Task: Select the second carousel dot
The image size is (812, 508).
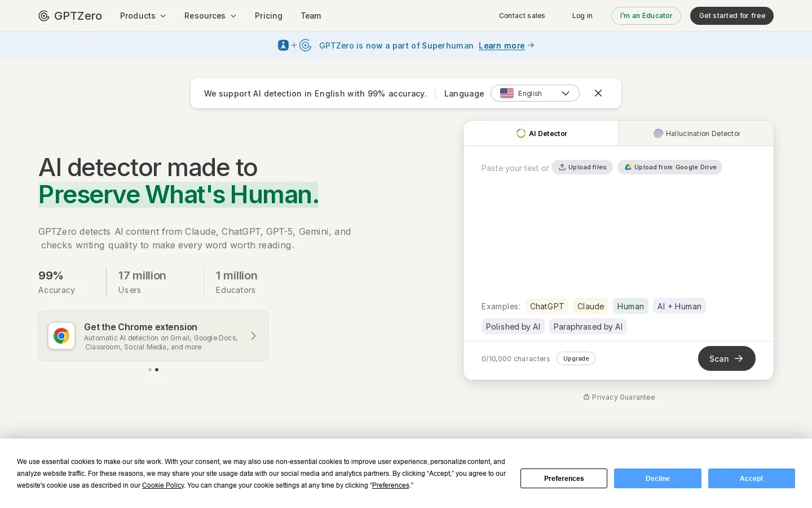Action: pyautogui.click(x=157, y=370)
